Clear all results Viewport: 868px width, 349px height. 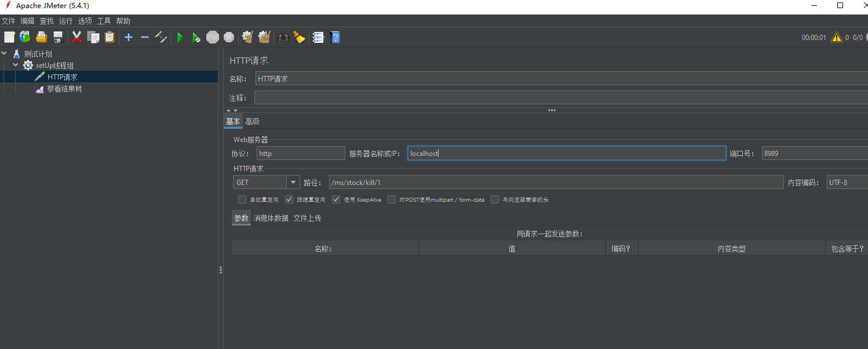pos(264,37)
